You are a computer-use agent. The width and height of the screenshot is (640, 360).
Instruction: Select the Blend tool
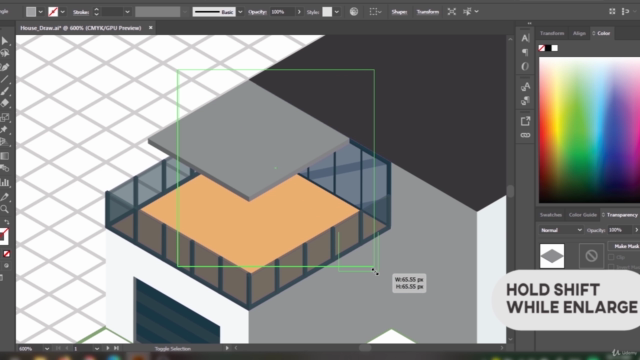click(x=4, y=168)
